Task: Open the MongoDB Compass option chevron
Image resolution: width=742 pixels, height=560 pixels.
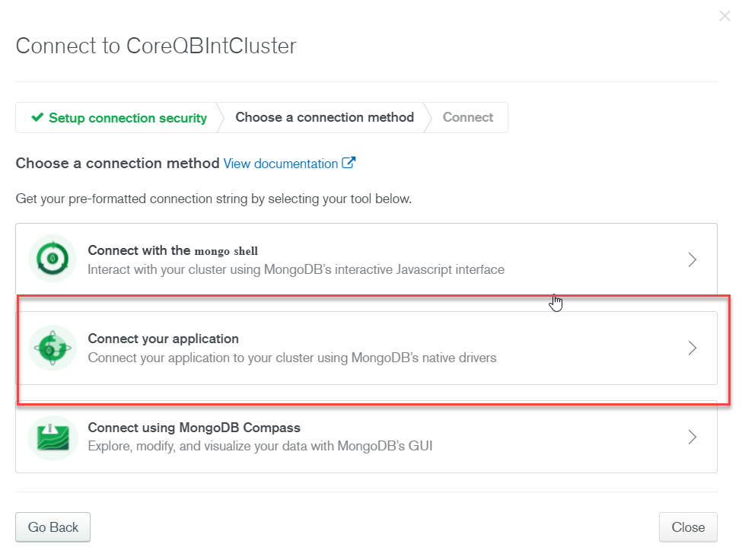Action: point(692,437)
